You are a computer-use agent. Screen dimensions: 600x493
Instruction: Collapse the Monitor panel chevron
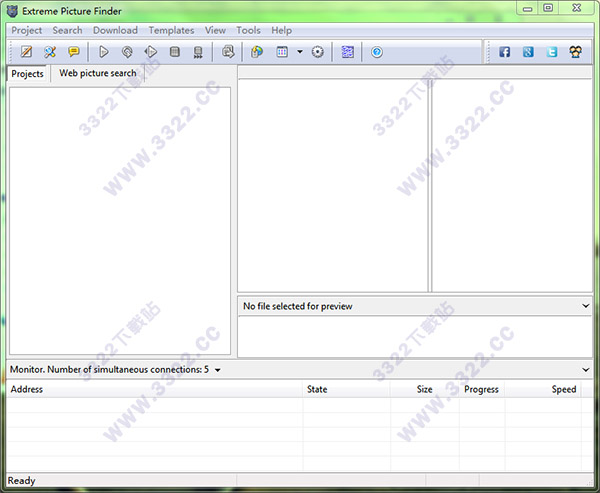[x=585, y=370]
